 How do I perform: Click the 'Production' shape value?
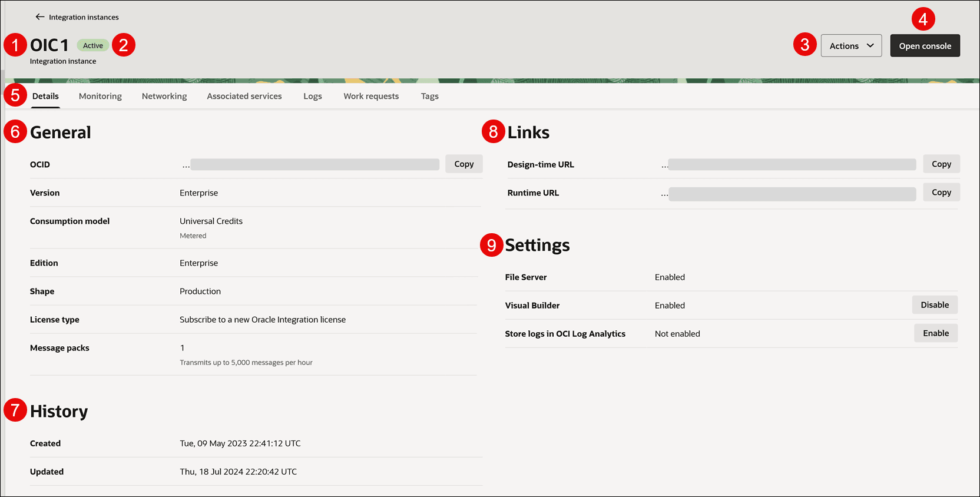(x=200, y=291)
